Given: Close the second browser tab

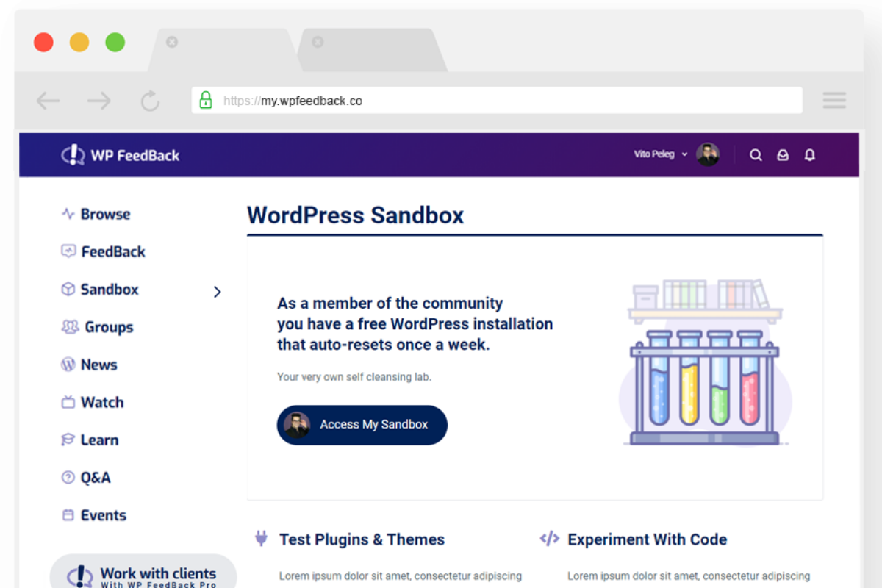Looking at the screenshot, I should pos(318,43).
